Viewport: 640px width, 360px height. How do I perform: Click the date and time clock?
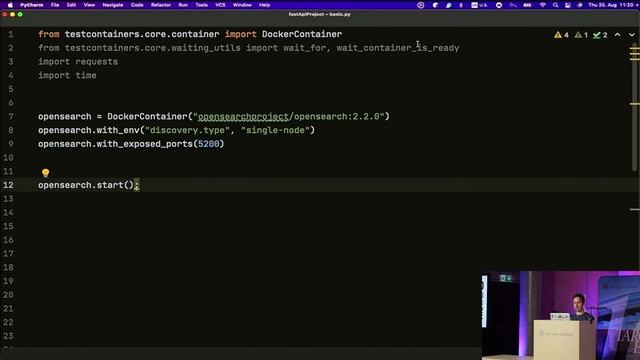coord(612,5)
